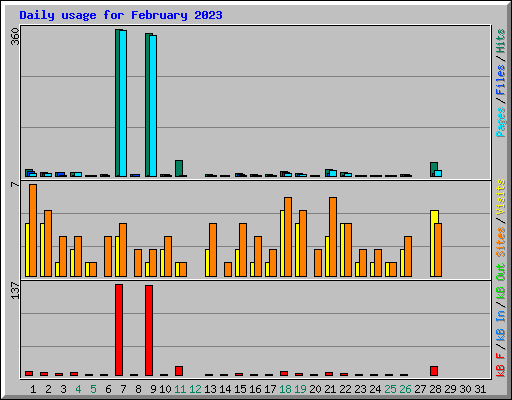Click the green day 25 axis label
Image resolution: width=512 pixels, height=400 pixels.
[390, 389]
